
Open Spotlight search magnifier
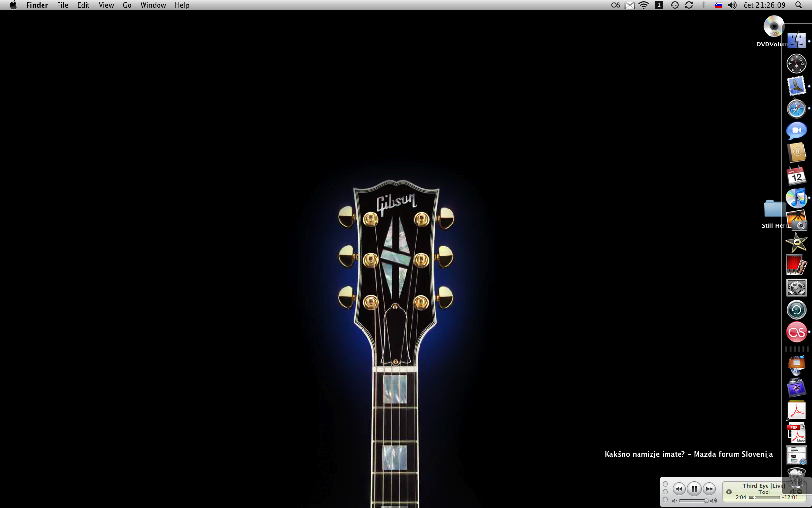[798, 5]
